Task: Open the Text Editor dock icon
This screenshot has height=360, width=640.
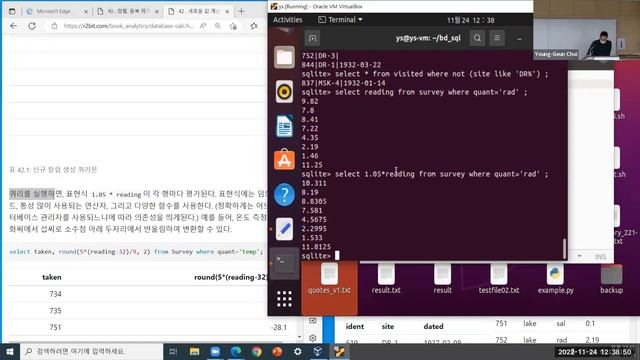Action: 284,229
